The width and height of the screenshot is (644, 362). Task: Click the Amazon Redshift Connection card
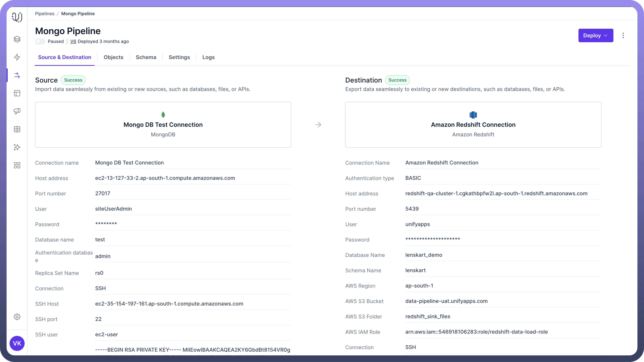473,125
